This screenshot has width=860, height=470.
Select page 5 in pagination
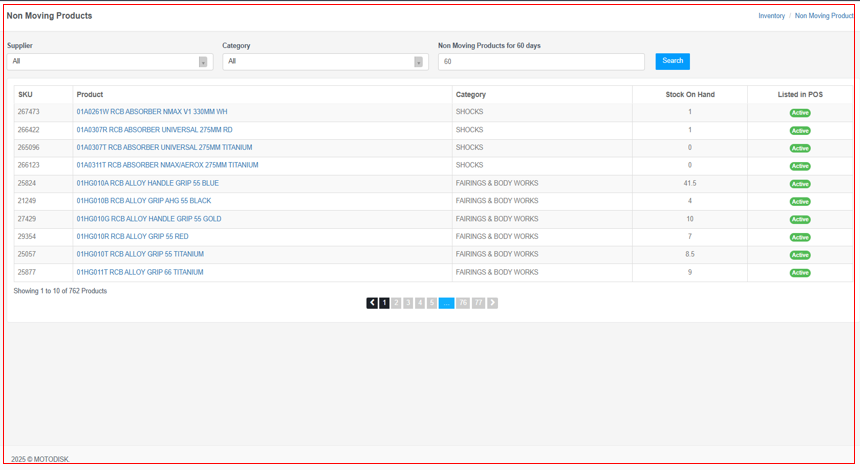pos(432,303)
